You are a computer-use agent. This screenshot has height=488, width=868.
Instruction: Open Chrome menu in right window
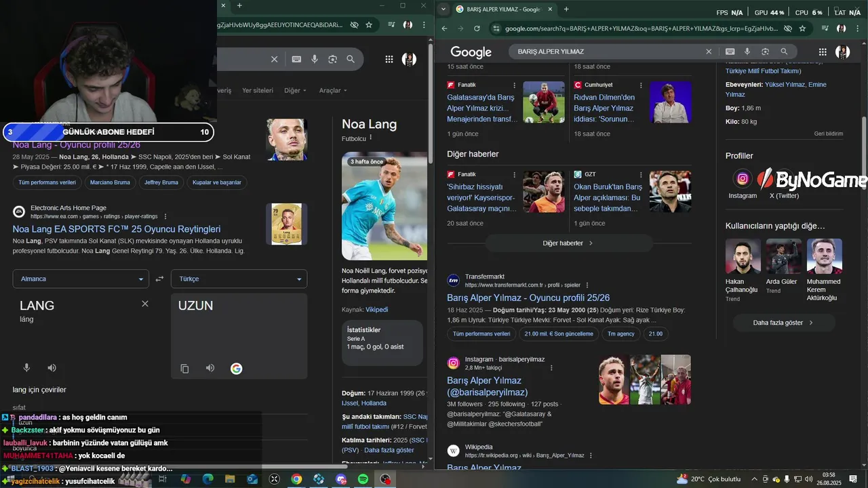(857, 28)
